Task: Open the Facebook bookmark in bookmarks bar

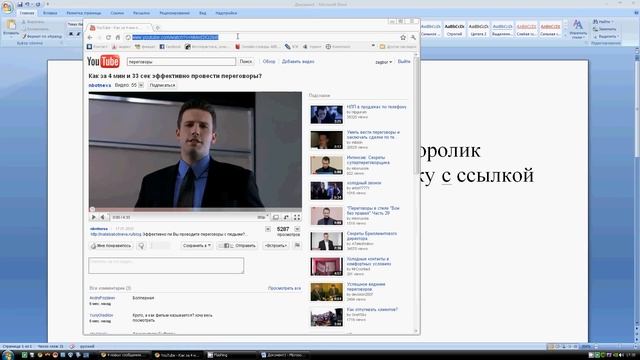Action: coord(170,47)
